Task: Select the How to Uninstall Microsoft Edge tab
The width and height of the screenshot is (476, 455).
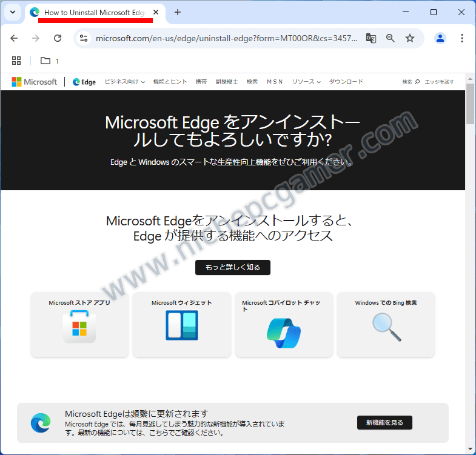Action: coord(94,12)
